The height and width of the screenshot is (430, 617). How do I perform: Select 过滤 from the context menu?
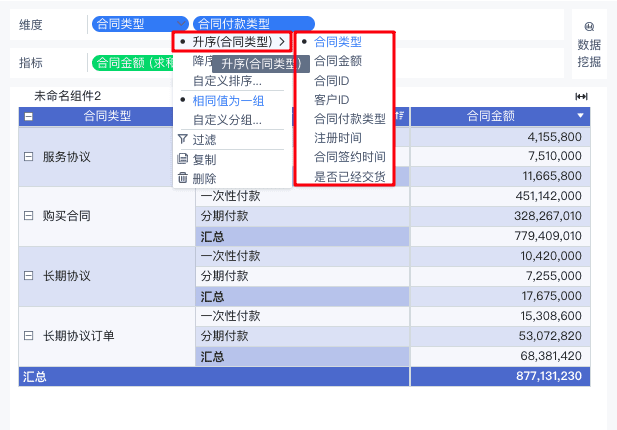tap(204, 140)
